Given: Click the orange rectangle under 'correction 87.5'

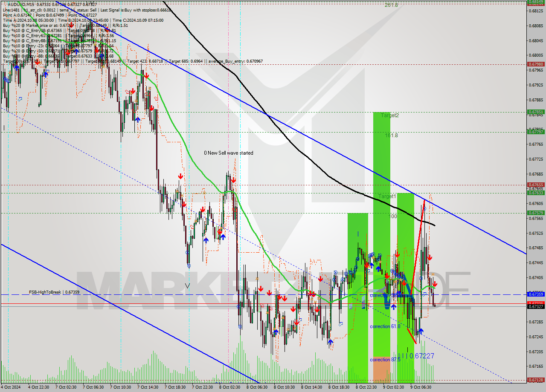Looking at the screenshot, I should coord(382,370).
